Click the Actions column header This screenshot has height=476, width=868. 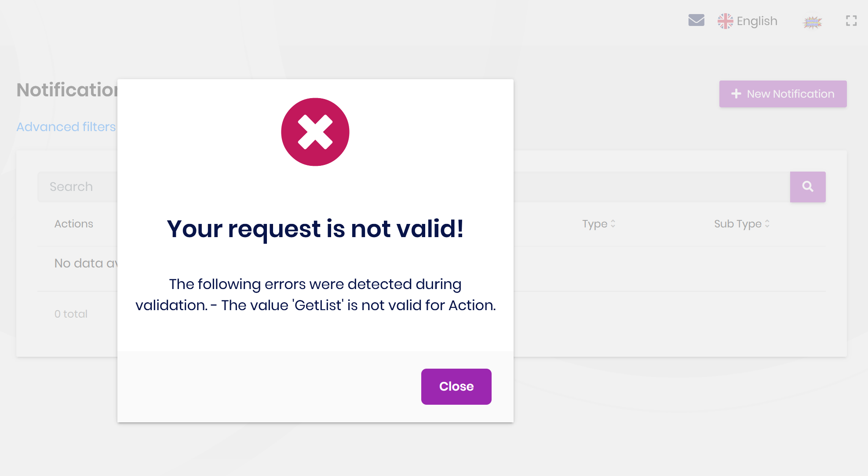click(74, 224)
